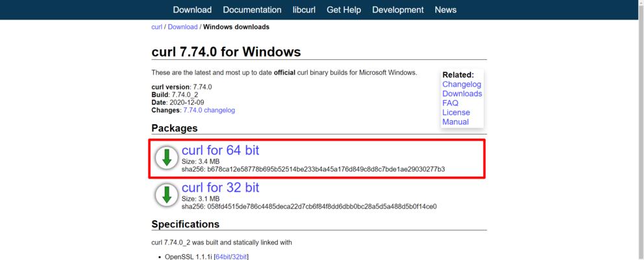Click the 'Size: 3.4 MB' text
Viewport: 644px width, 260px height.
tap(201, 162)
